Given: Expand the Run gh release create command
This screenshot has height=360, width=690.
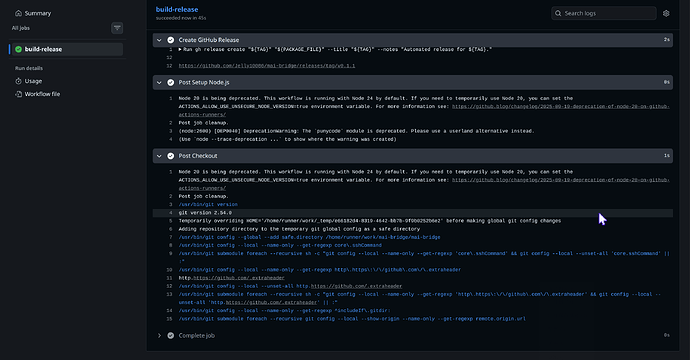Looking at the screenshot, I should point(180,49).
